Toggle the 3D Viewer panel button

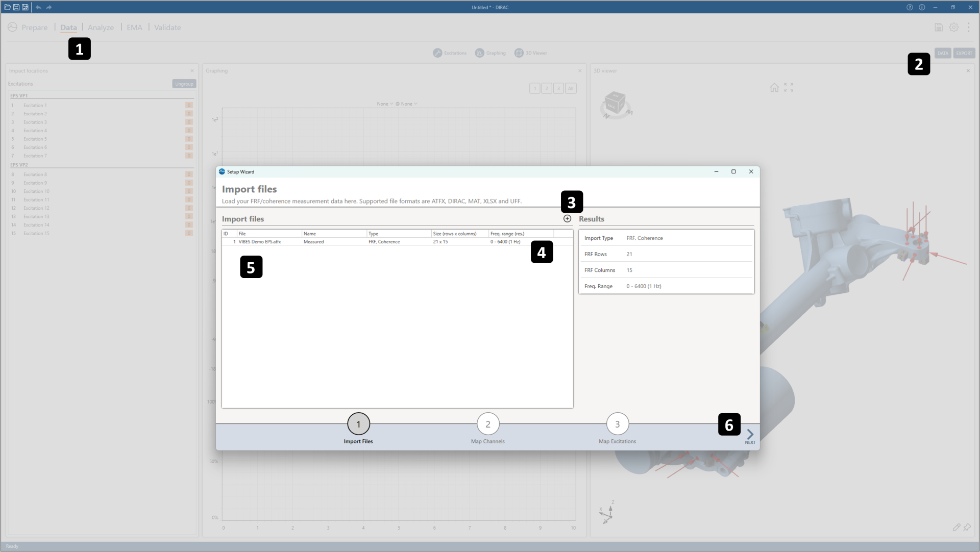point(531,53)
